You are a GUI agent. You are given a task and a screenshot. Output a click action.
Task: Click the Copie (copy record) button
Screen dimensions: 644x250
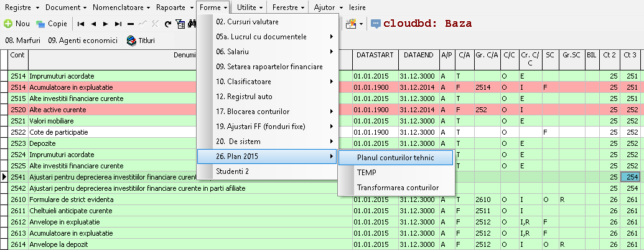[52, 24]
